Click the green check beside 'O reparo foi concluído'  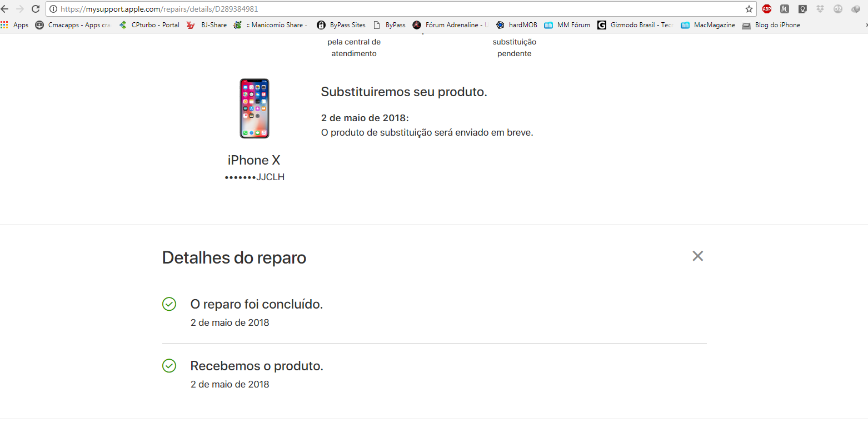tap(169, 304)
